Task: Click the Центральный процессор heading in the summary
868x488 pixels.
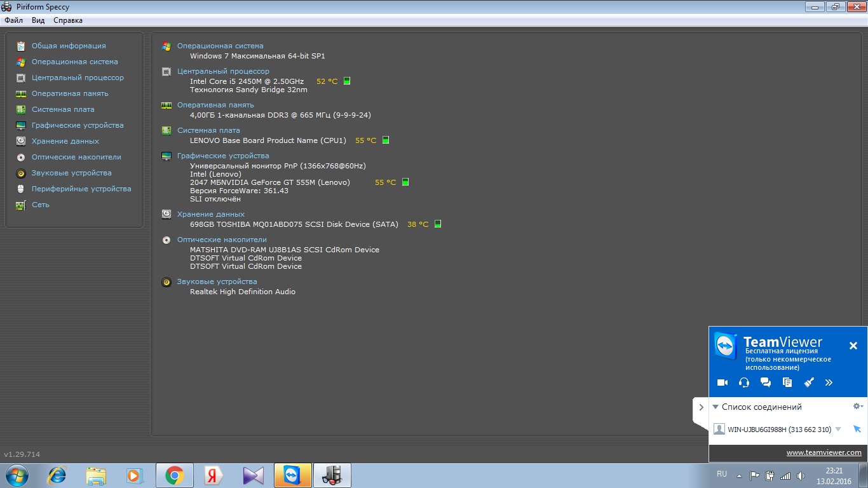Action: (x=223, y=71)
